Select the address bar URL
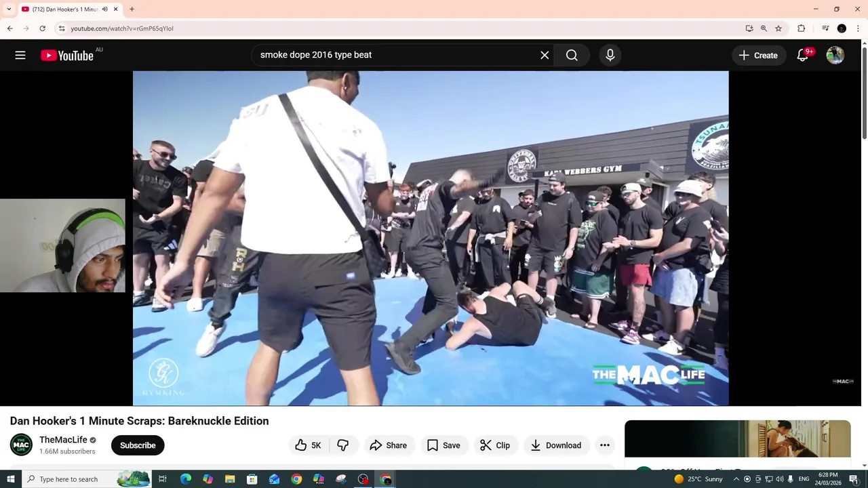 pos(122,28)
